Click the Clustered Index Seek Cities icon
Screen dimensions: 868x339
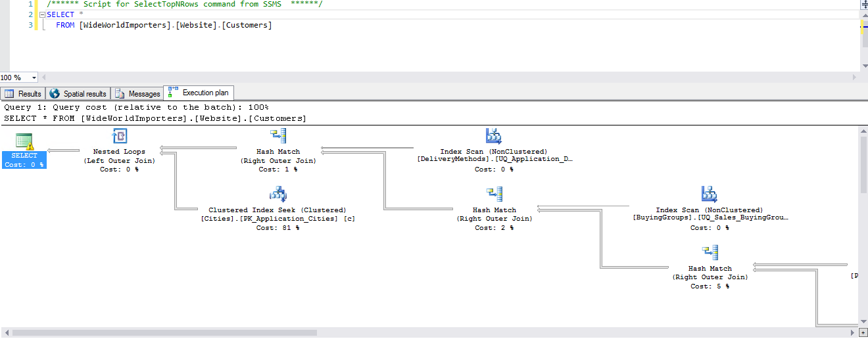(277, 194)
